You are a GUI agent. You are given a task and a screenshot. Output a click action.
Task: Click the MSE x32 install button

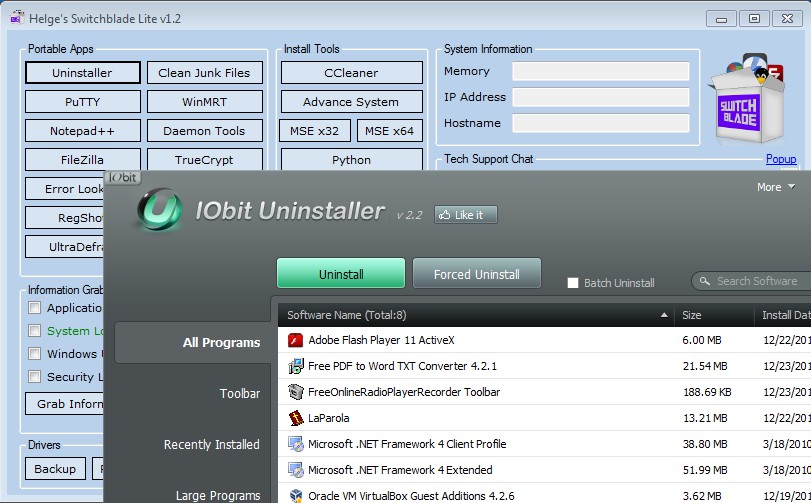tap(315, 131)
